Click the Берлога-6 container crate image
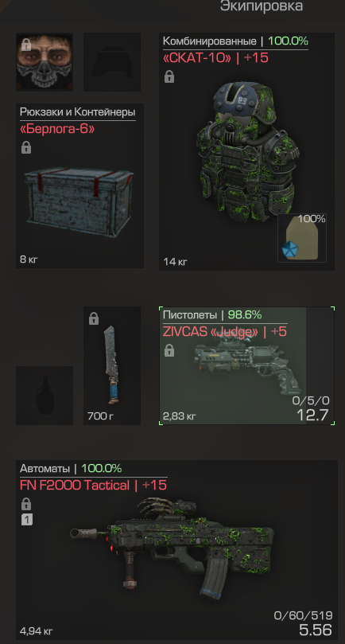 (x=79, y=202)
